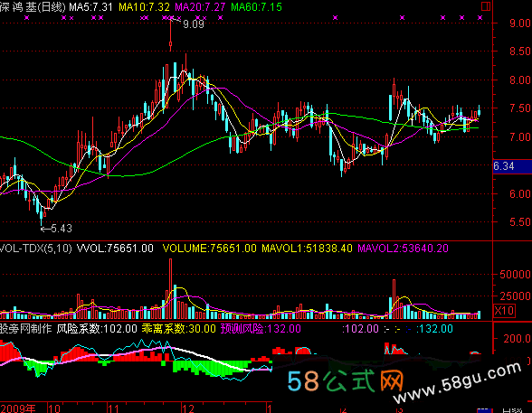Click the 50000 volume axis label
Viewport: 532px width, 413px height.
point(515,275)
